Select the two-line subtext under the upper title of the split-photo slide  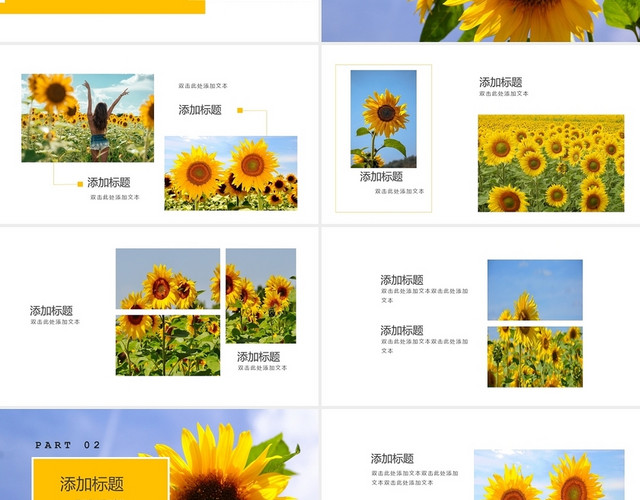click(425, 296)
